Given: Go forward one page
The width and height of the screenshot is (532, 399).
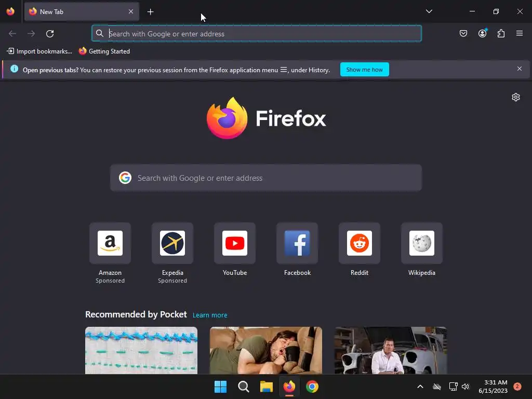Looking at the screenshot, I should click(31, 34).
